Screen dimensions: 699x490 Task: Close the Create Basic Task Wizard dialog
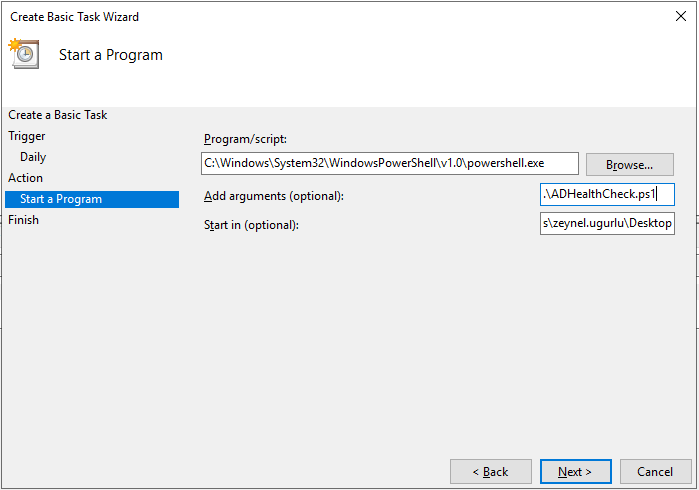coord(680,16)
